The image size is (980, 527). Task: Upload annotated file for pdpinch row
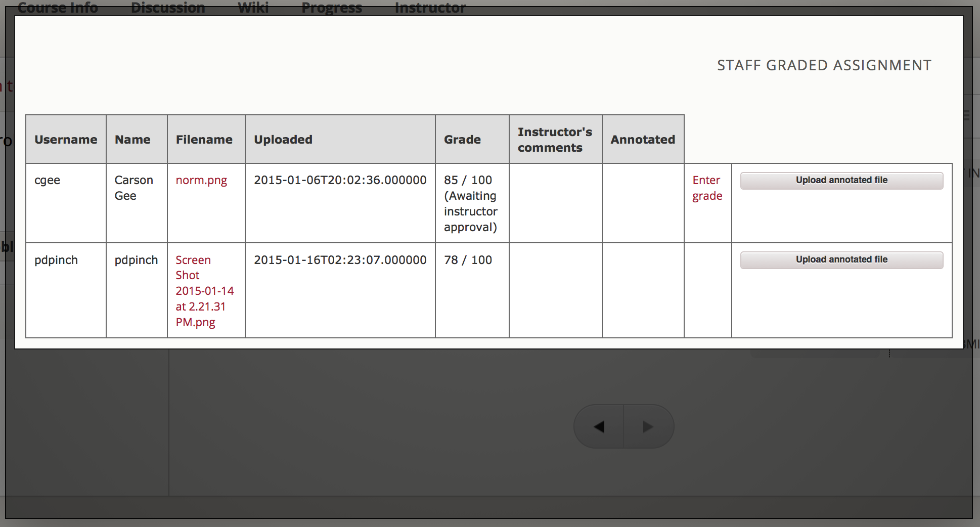[841, 260]
